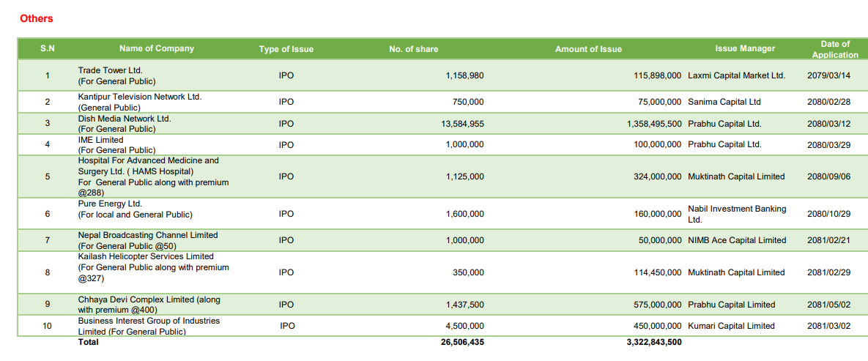This screenshot has width=868, height=361.
Task: Click the No. of share column header
Action: pyautogui.click(x=414, y=49)
